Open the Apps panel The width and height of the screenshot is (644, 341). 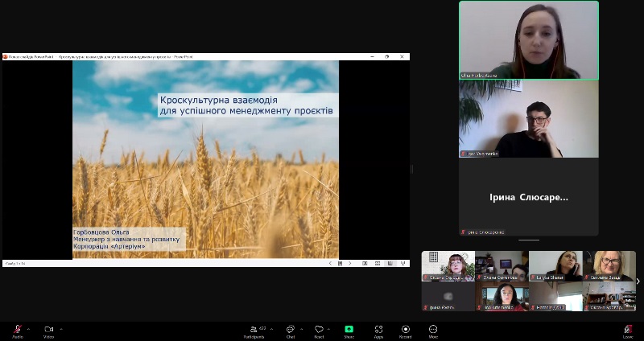click(378, 330)
